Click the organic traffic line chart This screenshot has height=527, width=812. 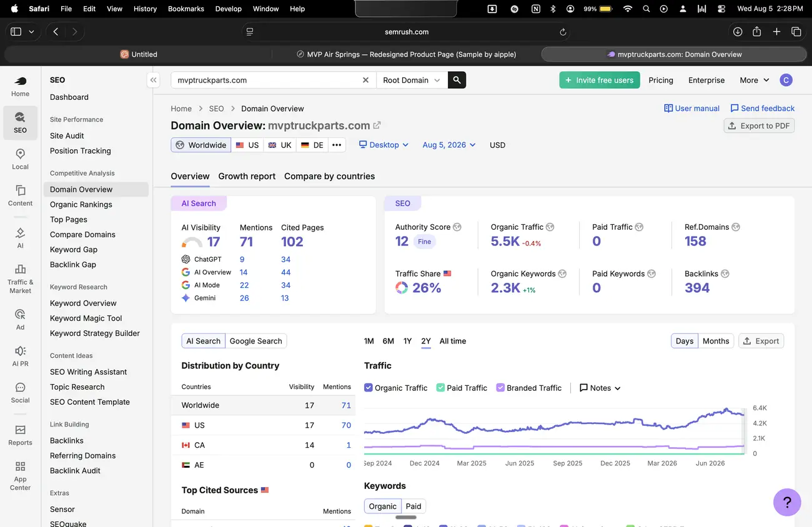(x=554, y=423)
